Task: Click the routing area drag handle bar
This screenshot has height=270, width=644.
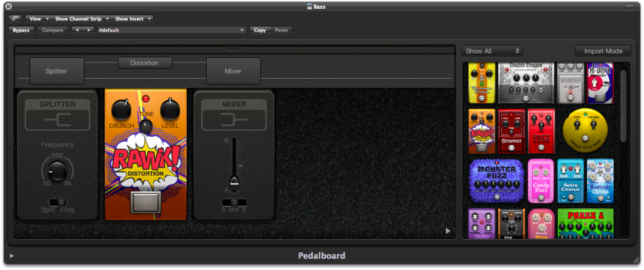Action: point(234,49)
